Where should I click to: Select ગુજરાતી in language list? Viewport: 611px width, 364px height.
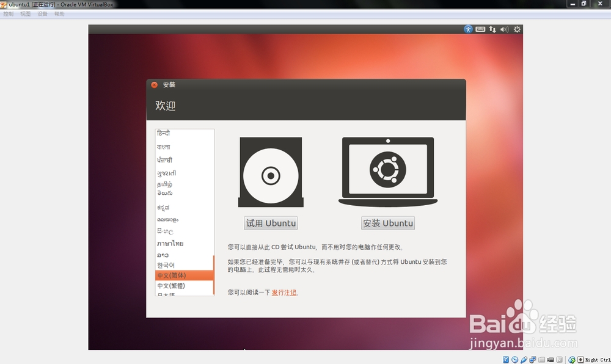pos(185,173)
